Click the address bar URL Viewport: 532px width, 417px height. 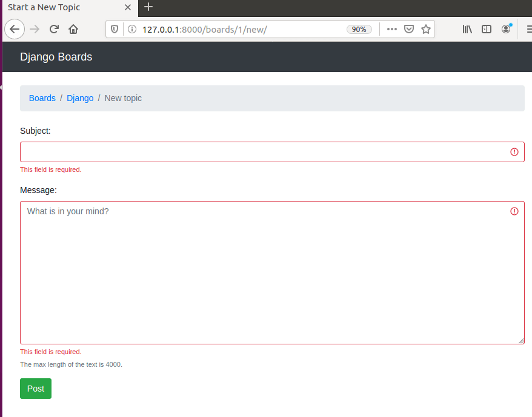205,30
